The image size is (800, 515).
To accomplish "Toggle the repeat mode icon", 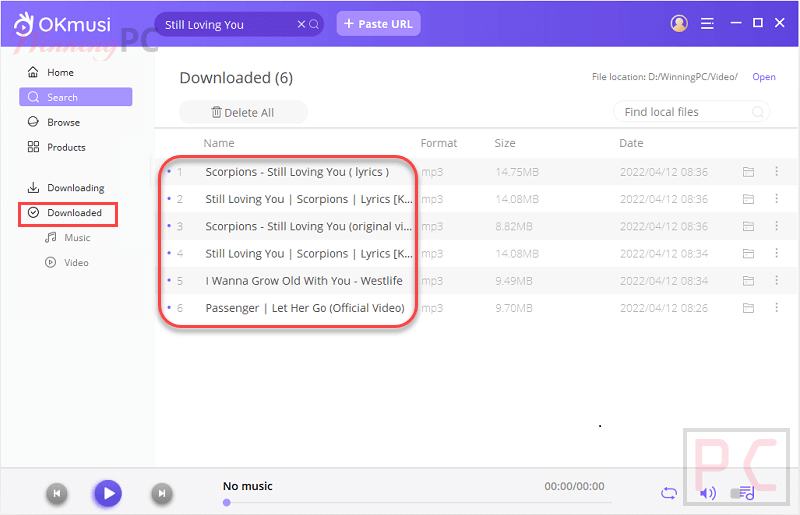I will click(669, 493).
